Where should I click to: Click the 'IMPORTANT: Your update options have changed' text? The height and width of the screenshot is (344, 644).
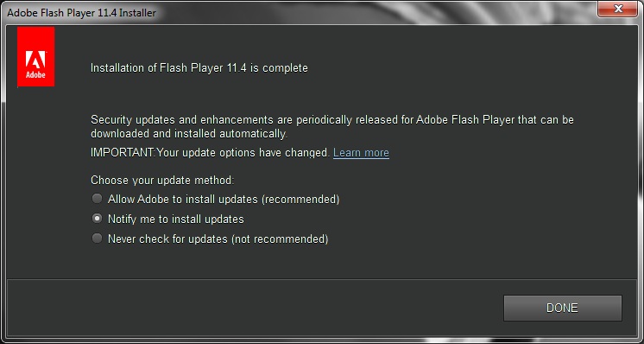(x=210, y=153)
